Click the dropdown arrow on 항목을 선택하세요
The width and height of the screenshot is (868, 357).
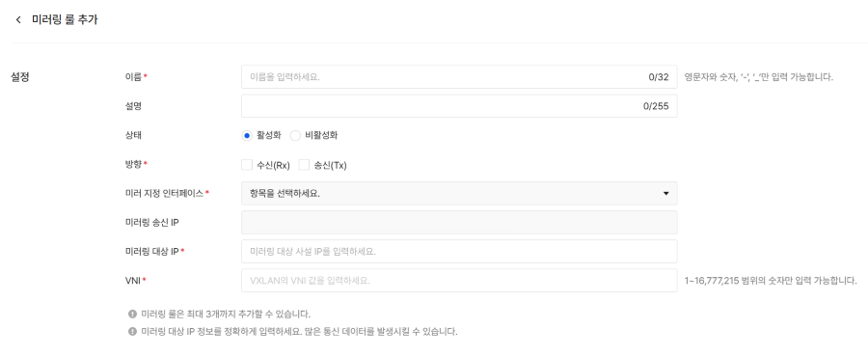[665, 194]
